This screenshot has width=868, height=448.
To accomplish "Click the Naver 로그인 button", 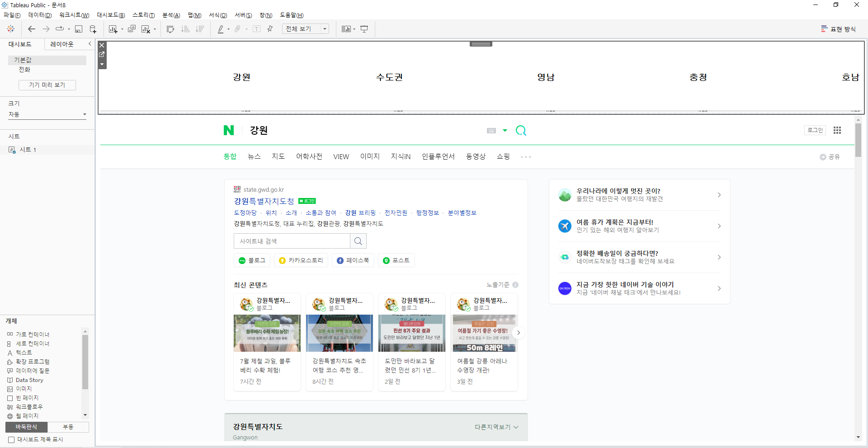I will click(x=815, y=130).
